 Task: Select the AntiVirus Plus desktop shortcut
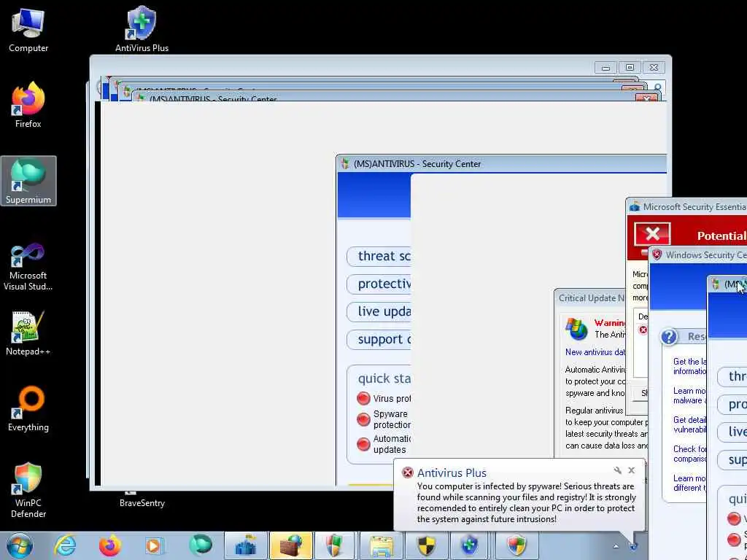pyautogui.click(x=142, y=29)
